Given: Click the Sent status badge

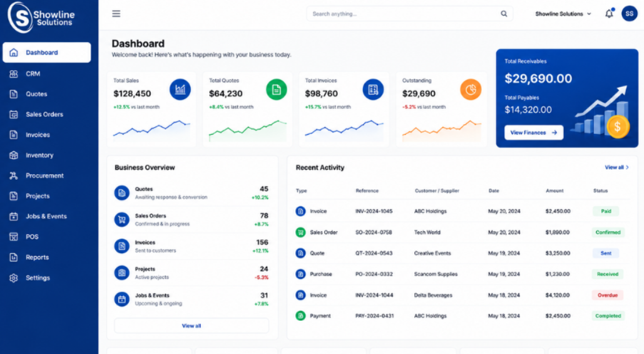Looking at the screenshot, I should pyautogui.click(x=606, y=253).
